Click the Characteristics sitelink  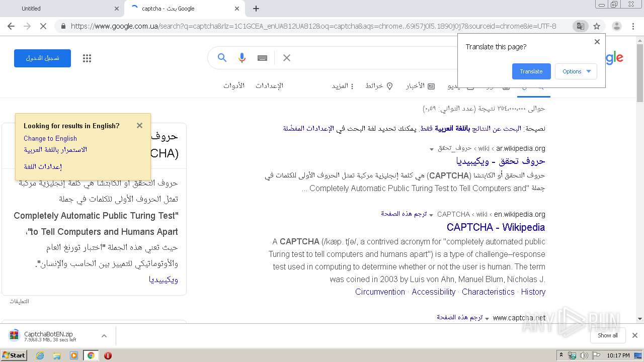(x=488, y=292)
